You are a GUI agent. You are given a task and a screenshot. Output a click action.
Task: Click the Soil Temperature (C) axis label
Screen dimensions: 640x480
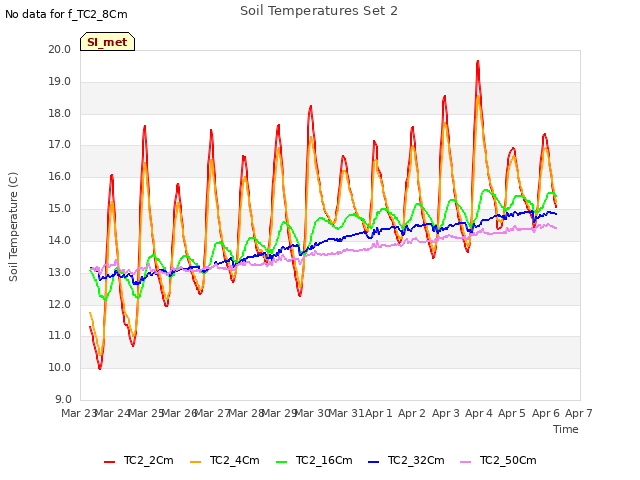point(13,227)
